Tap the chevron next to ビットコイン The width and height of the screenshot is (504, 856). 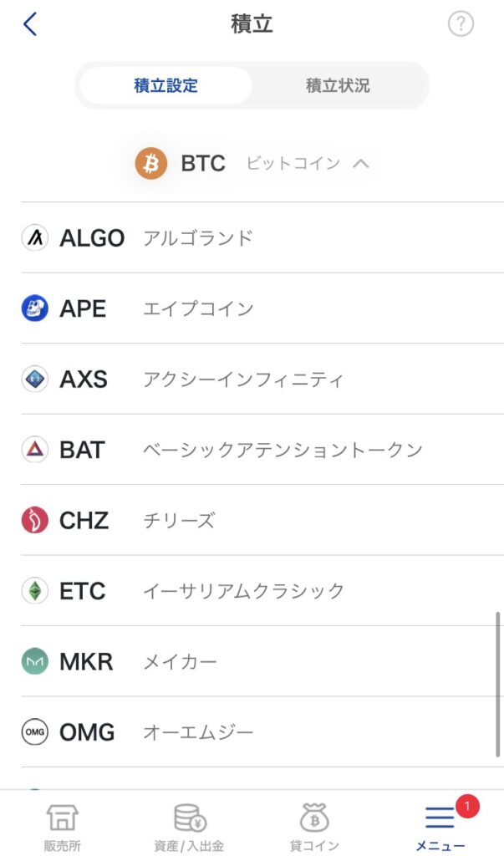[361, 164]
